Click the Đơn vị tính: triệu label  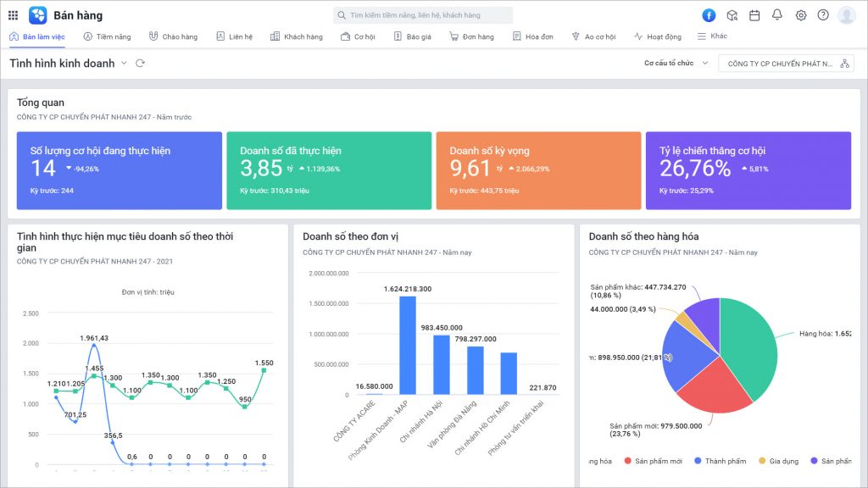(147, 292)
